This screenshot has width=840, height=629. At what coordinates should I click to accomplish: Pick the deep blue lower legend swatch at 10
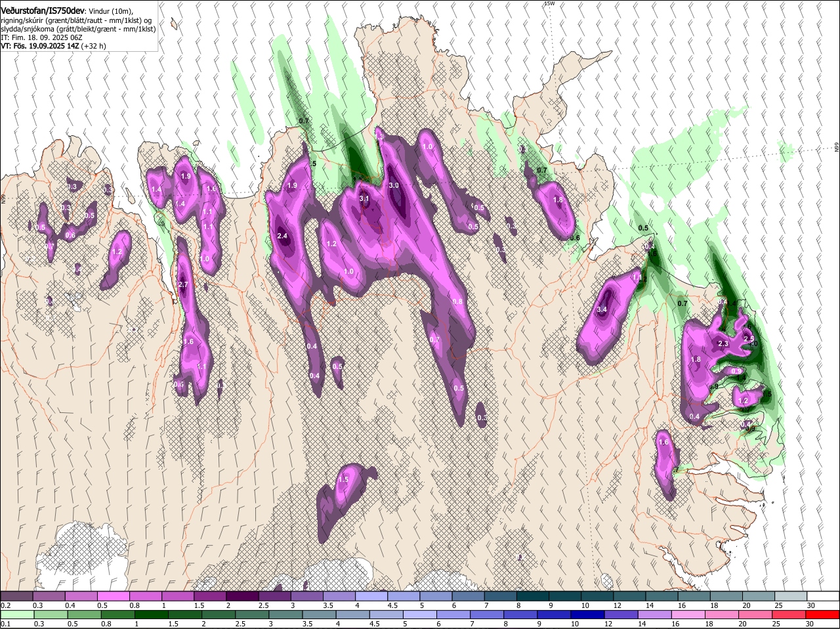pyautogui.click(x=588, y=615)
